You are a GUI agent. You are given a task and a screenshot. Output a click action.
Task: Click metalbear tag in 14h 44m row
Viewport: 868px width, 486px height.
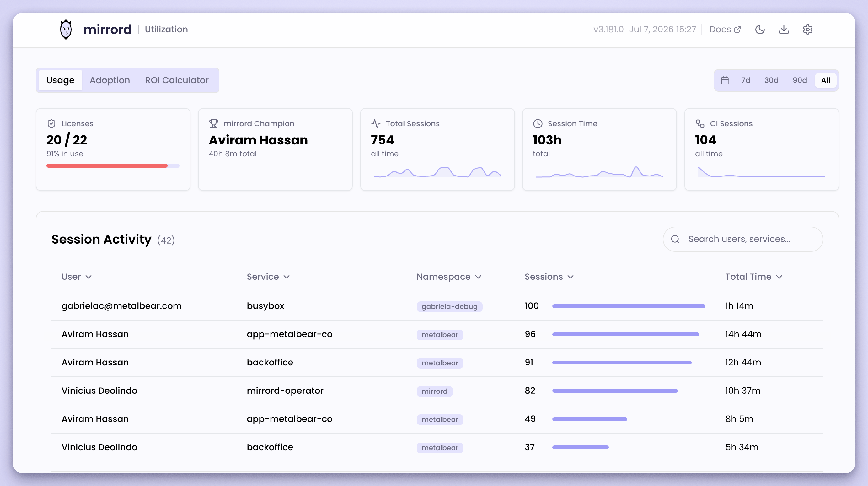440,335
